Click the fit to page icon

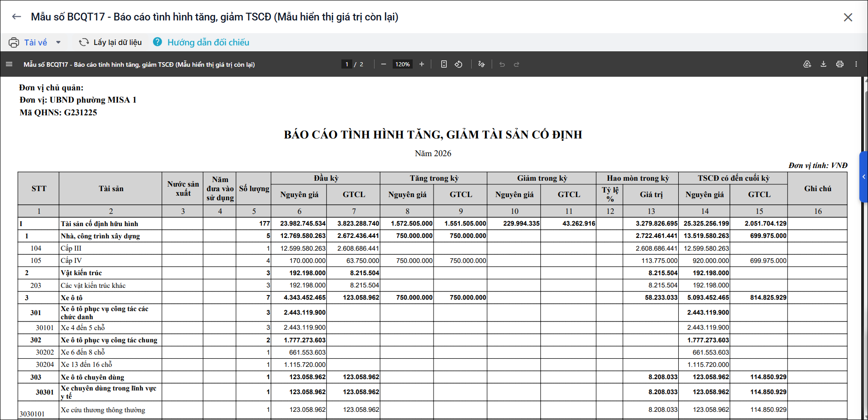(444, 64)
